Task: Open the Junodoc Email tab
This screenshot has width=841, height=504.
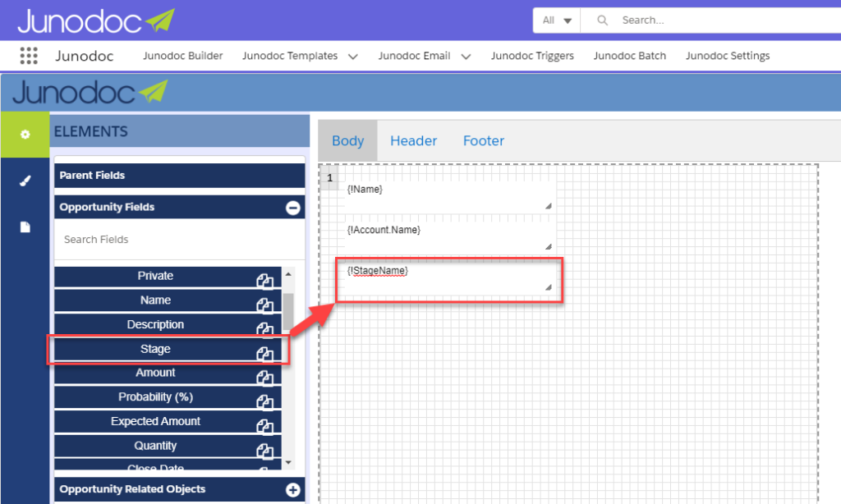Action: 414,56
